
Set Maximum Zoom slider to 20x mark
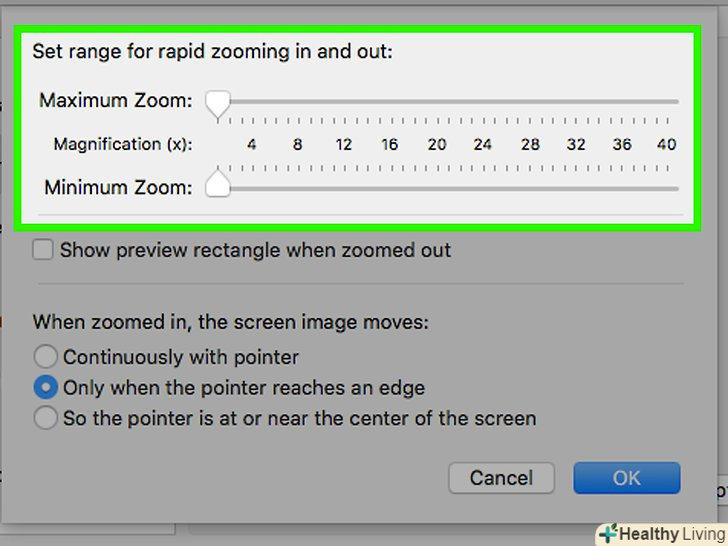coord(437,101)
